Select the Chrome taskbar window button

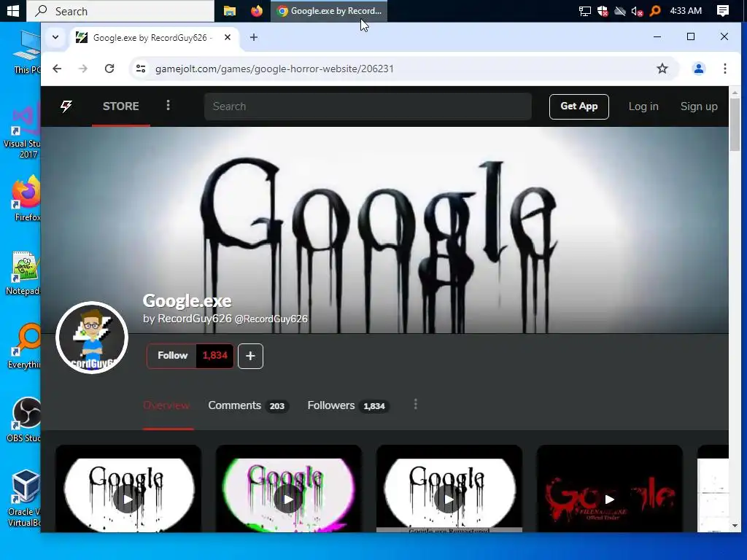click(x=329, y=11)
